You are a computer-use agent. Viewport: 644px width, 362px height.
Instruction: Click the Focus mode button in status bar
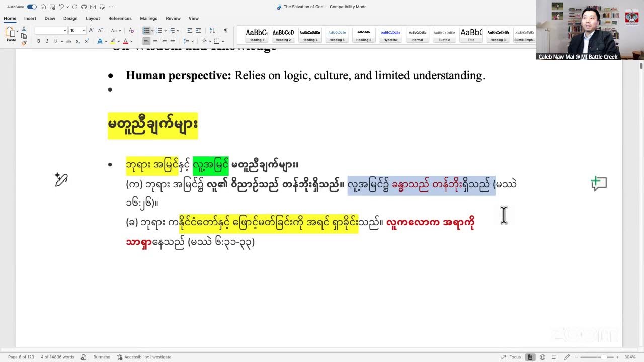pyautogui.click(x=511, y=357)
